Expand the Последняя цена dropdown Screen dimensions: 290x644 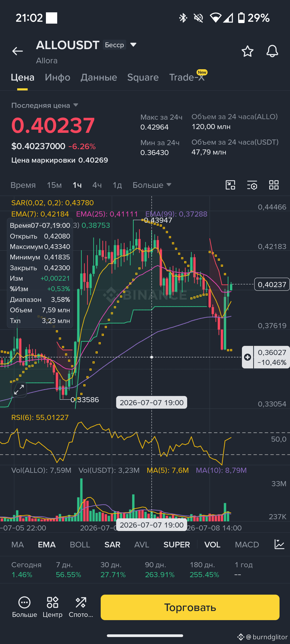coord(76,105)
